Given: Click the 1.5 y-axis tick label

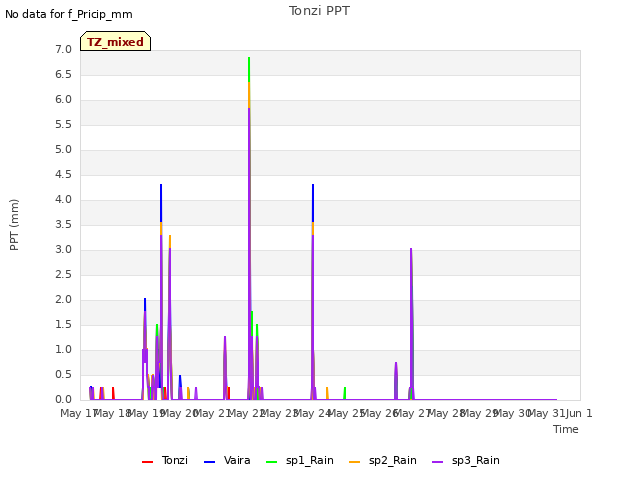Looking at the screenshot, I should (x=63, y=324).
